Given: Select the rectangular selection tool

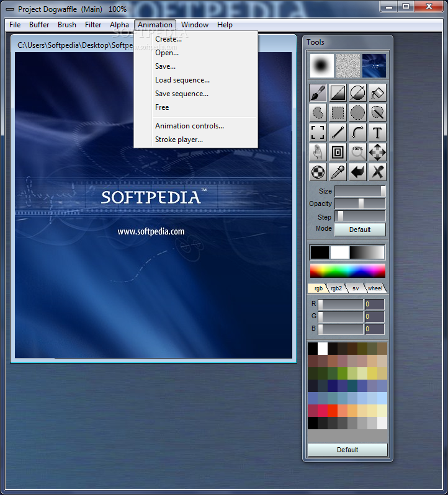Looking at the screenshot, I should coord(338,113).
